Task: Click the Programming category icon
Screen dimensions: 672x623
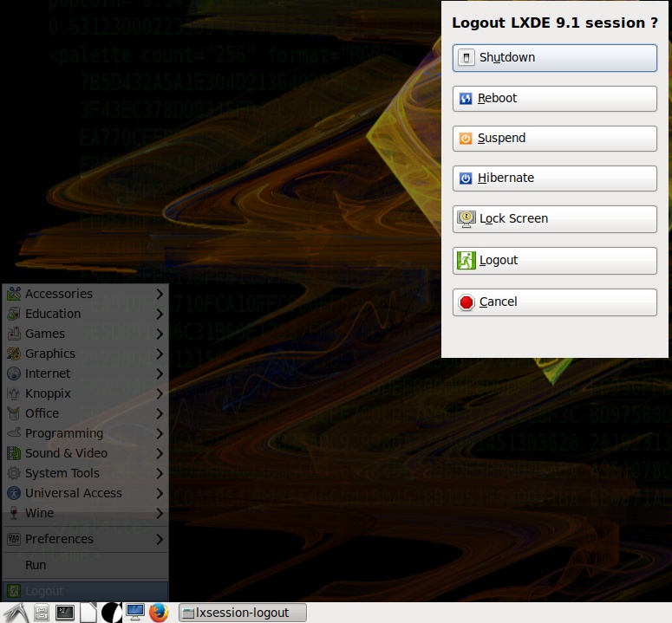Action: 14,433
